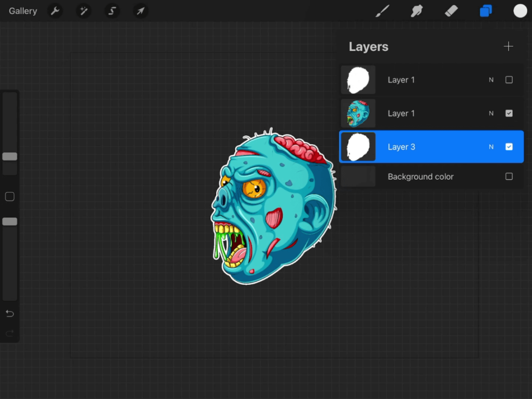Tap the zombie head thumbnail of Layer 1
This screenshot has width=532, height=399.
tap(358, 113)
